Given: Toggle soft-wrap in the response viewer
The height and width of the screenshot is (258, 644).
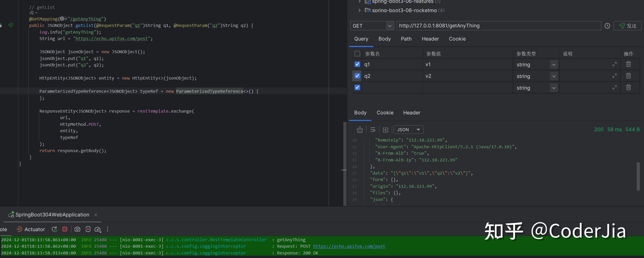Looking at the screenshot, I should pos(372,130).
